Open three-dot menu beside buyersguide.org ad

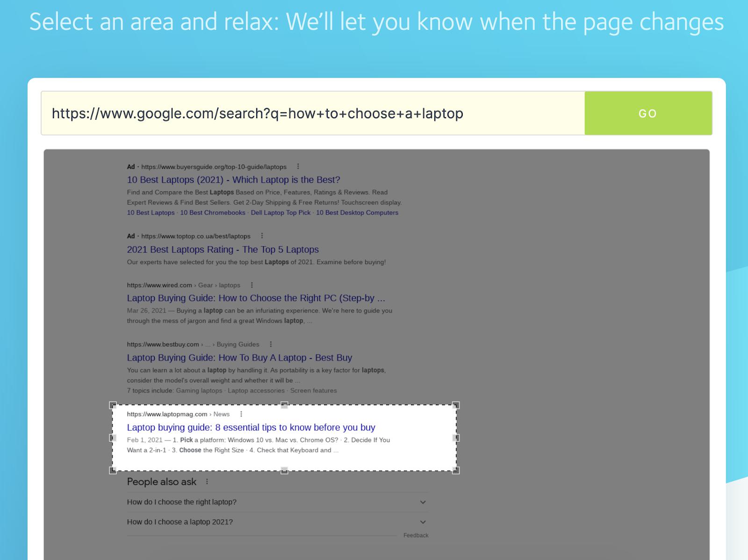298,166
